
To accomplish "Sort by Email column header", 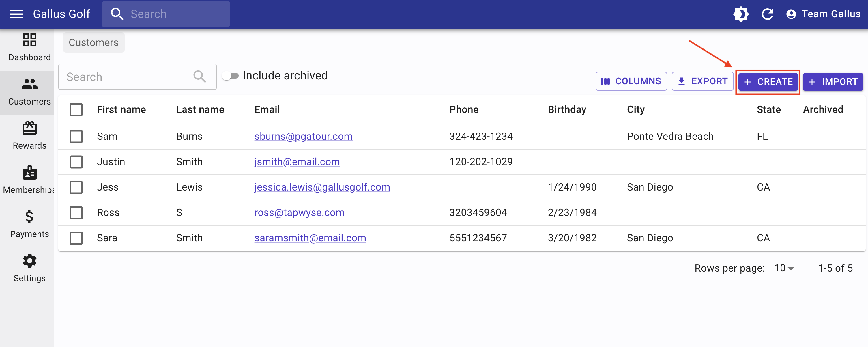I will 267,110.
